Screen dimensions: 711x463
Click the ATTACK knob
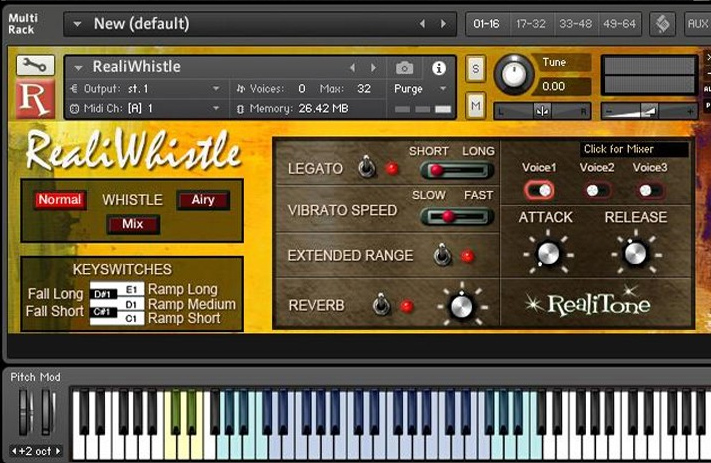point(548,253)
